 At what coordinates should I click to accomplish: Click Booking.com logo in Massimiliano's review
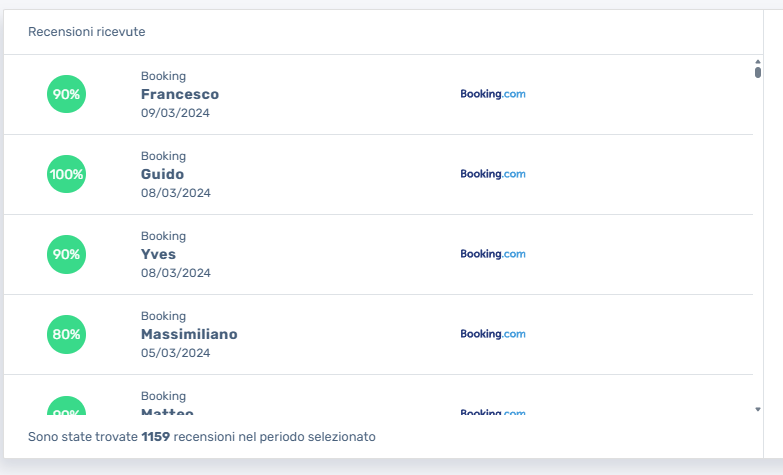point(492,334)
